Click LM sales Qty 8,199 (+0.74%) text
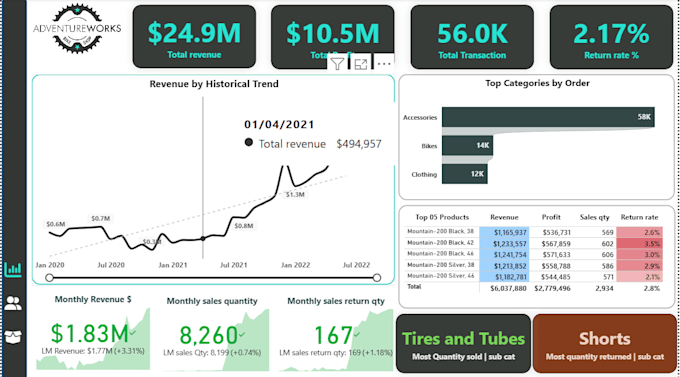The width and height of the screenshot is (680, 377). click(212, 353)
